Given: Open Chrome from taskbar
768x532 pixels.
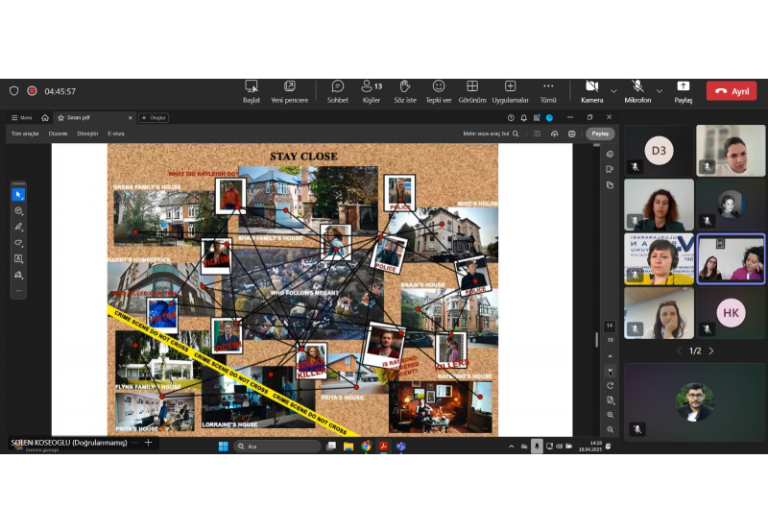Looking at the screenshot, I should (366, 446).
